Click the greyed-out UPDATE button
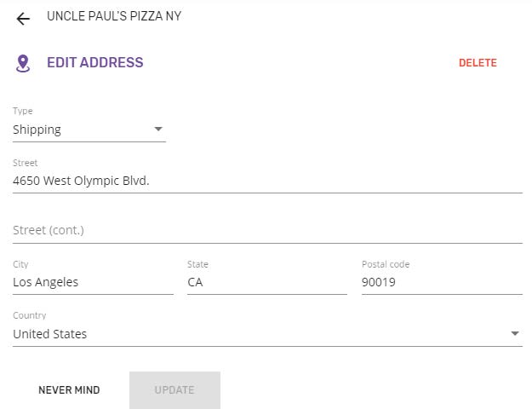Image resolution: width=532 pixels, height=415 pixels. pos(174,390)
